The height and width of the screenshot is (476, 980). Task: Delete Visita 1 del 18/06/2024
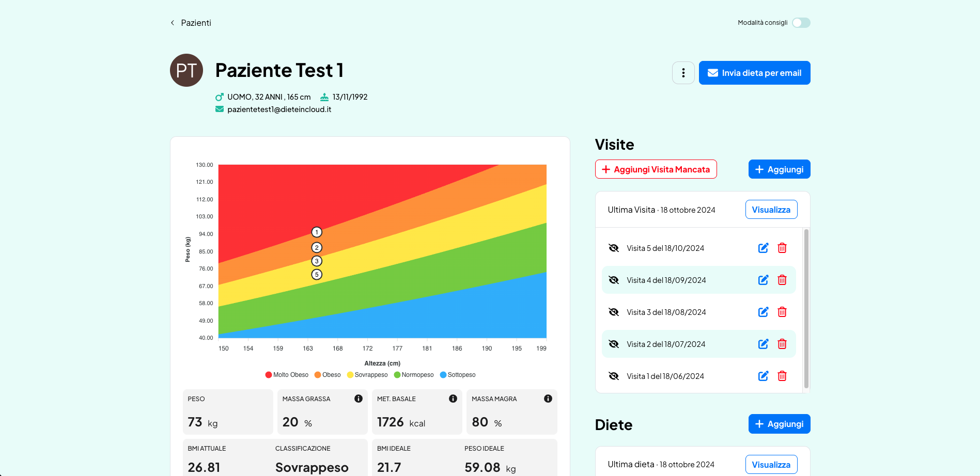782,376
